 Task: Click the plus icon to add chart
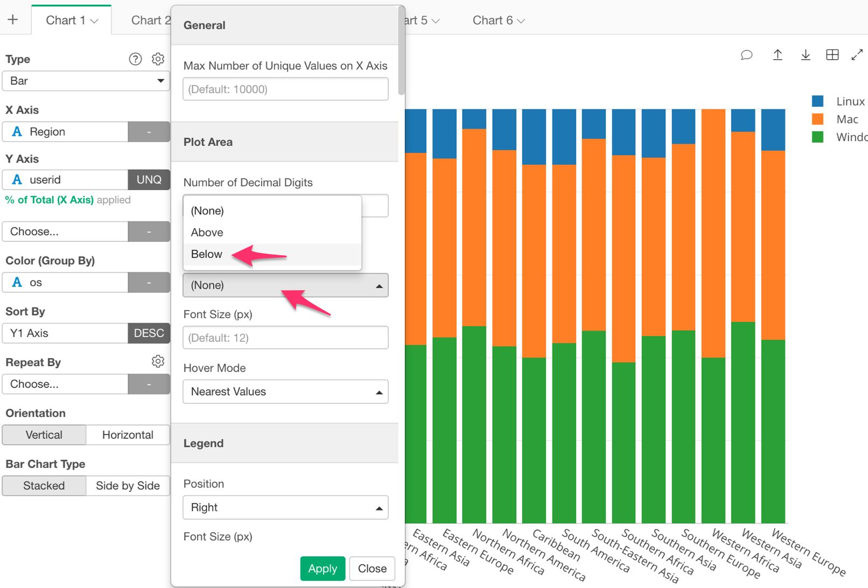[13, 20]
